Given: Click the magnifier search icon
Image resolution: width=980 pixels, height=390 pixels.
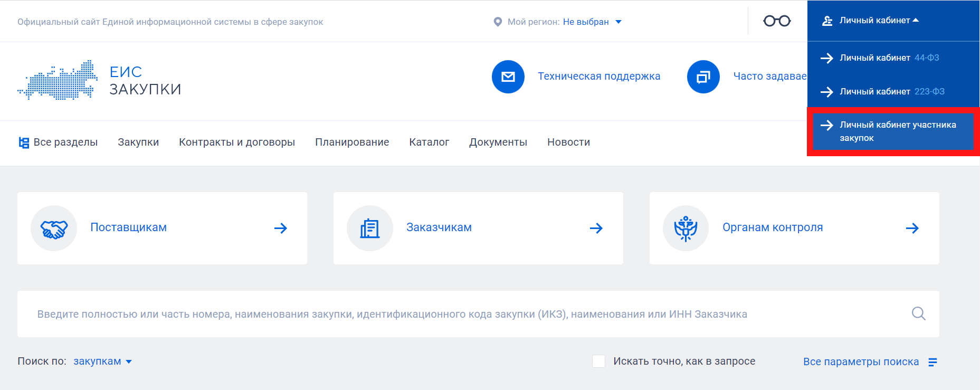Looking at the screenshot, I should tap(918, 313).
